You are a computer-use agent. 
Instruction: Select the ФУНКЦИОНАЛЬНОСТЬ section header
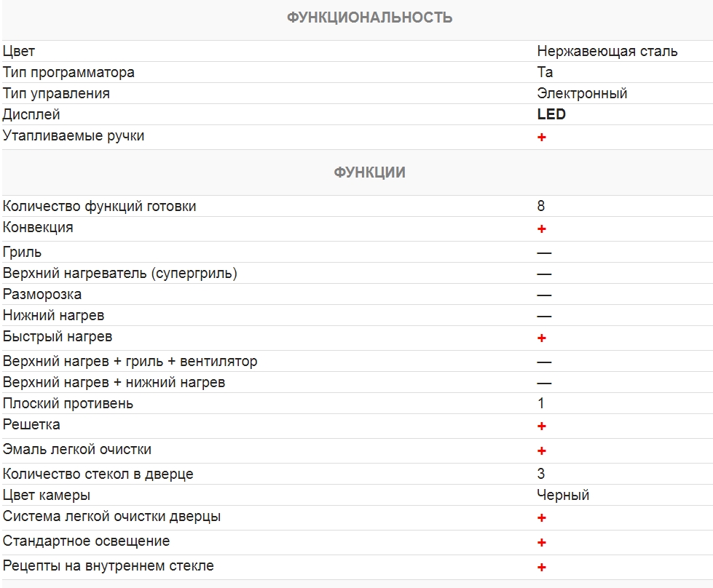click(x=369, y=18)
